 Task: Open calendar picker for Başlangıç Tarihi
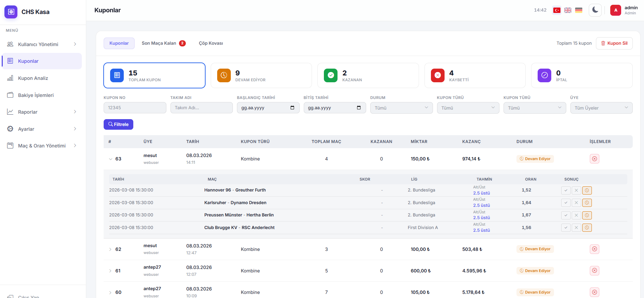tap(292, 108)
